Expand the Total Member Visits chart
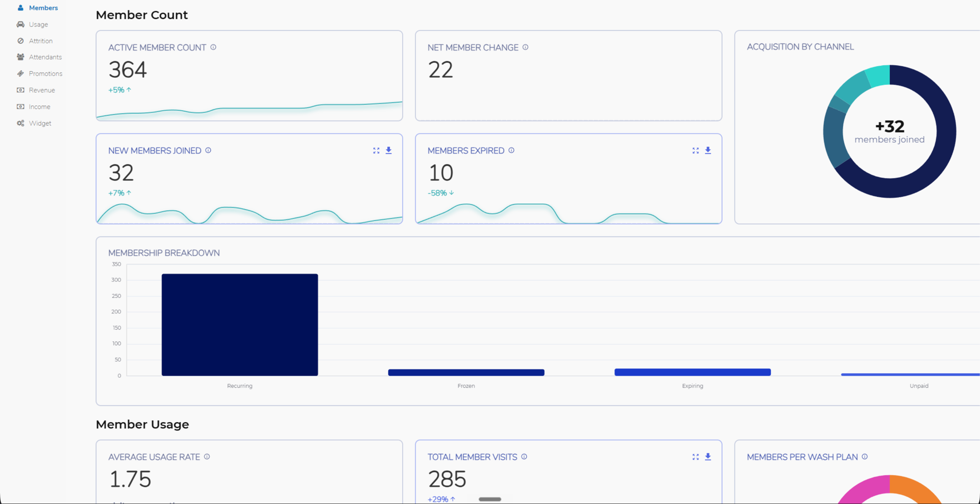Image resolution: width=980 pixels, height=504 pixels. [x=695, y=457]
